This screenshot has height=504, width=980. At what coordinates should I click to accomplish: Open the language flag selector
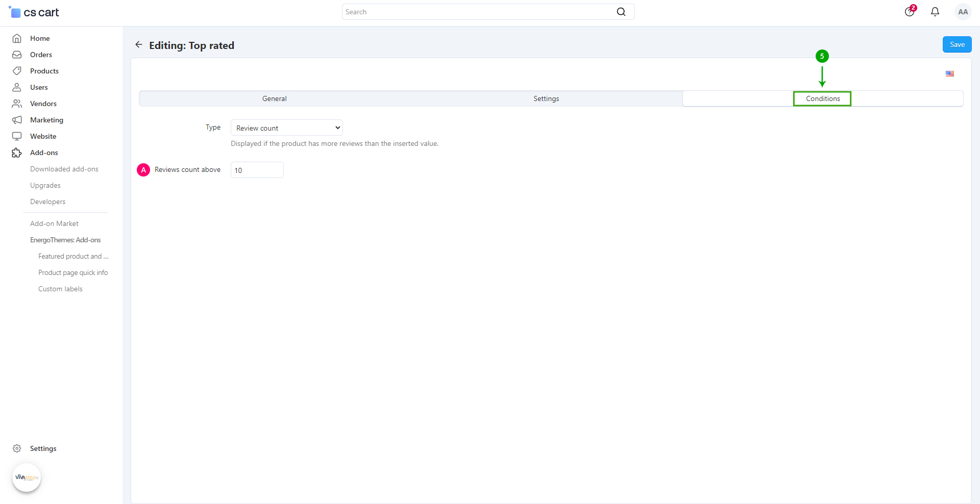click(949, 73)
